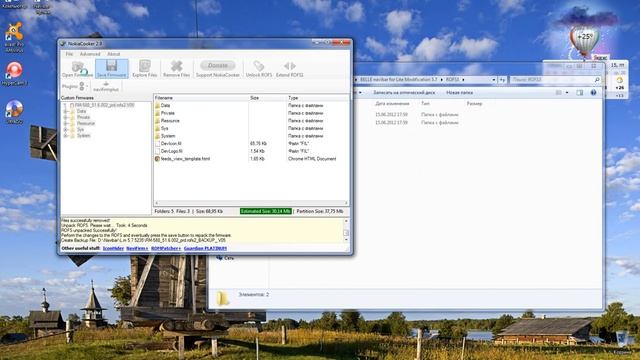Open the NaviFirm+ link

coord(137,248)
